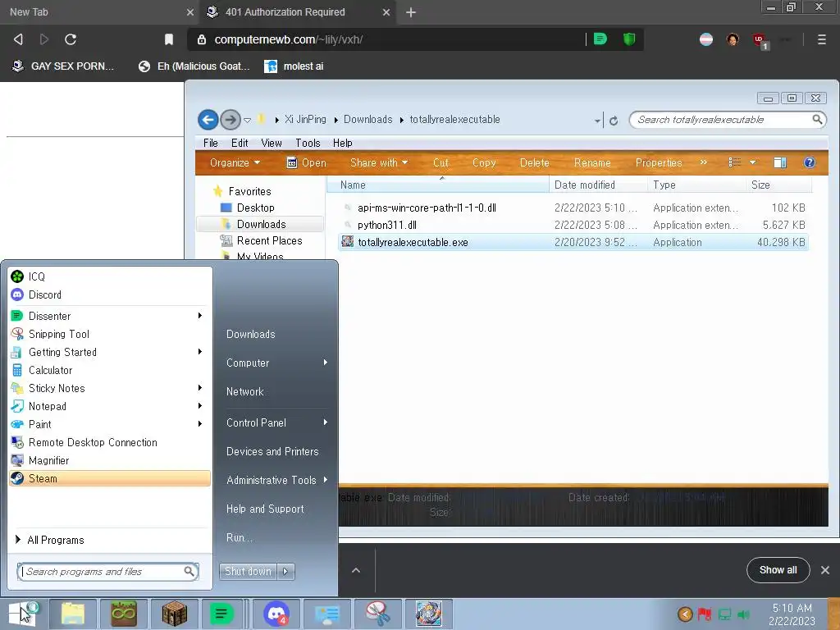Open ICQ from the Start menu
This screenshot has height=630, width=840.
click(x=110, y=276)
